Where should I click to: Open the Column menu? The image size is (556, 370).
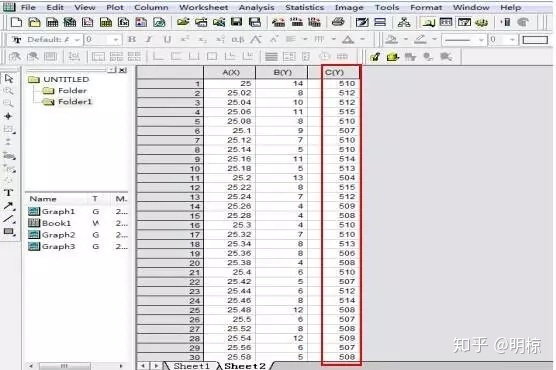(151, 7)
